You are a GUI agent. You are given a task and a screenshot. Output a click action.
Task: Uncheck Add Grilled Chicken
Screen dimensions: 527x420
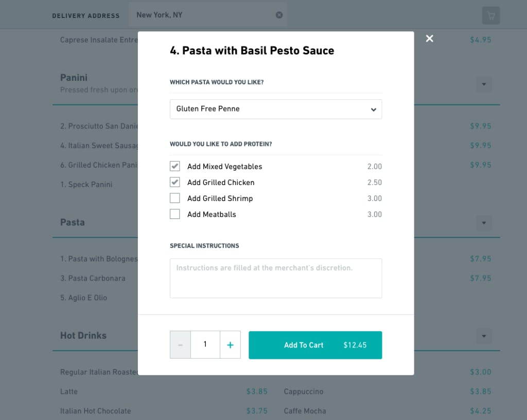tap(174, 182)
